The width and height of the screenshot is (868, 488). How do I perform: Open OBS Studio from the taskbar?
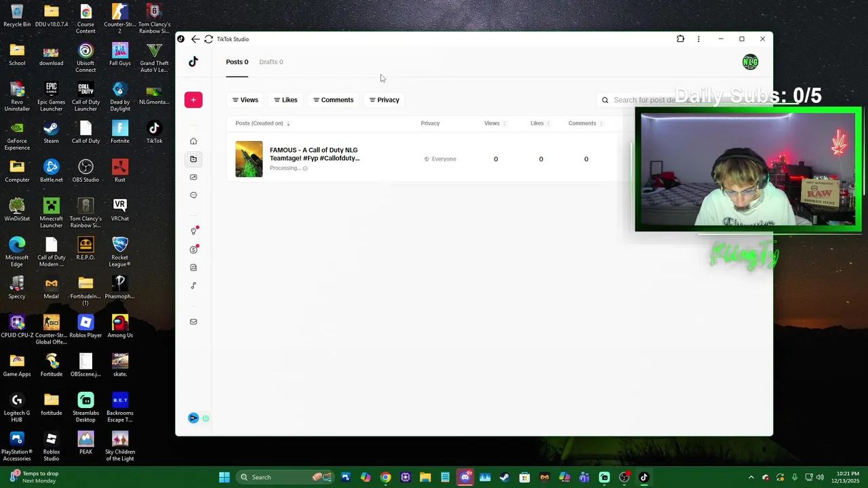pos(624,477)
